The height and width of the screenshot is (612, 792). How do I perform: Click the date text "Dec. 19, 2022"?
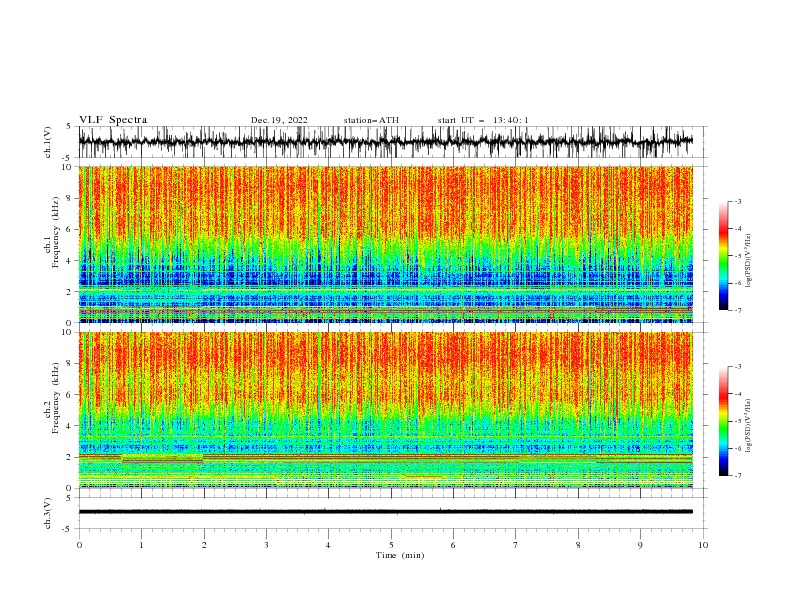(x=279, y=120)
